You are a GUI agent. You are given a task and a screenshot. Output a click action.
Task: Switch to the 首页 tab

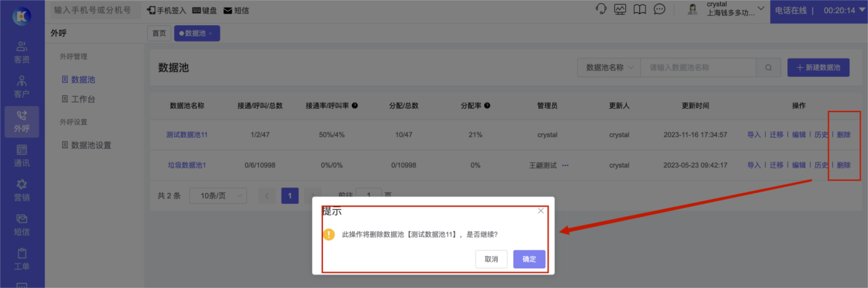(x=159, y=33)
